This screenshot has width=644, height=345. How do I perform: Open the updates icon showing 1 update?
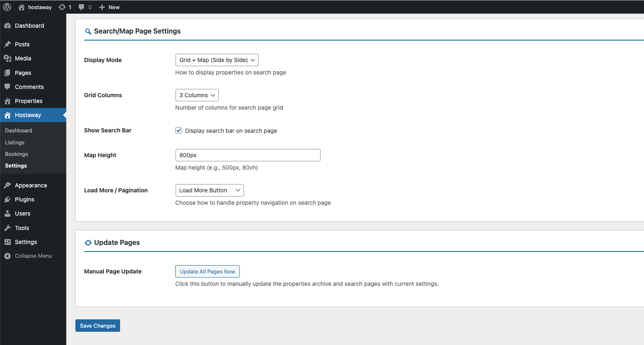coord(62,7)
